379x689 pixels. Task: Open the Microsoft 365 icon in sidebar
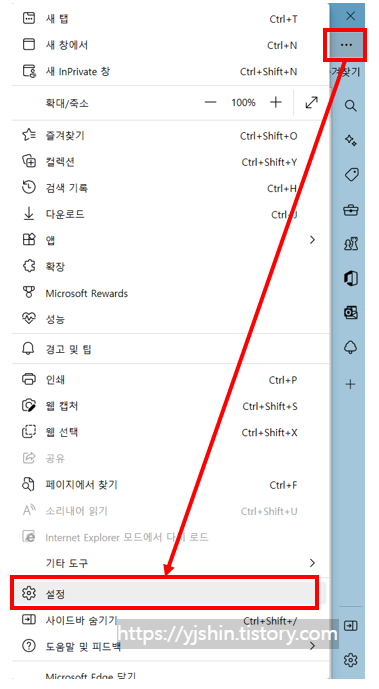350,279
